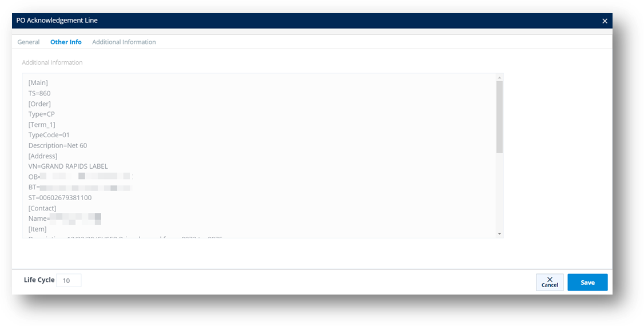
Task: Place cursor on the [Contact] line
Action: pyautogui.click(x=42, y=208)
